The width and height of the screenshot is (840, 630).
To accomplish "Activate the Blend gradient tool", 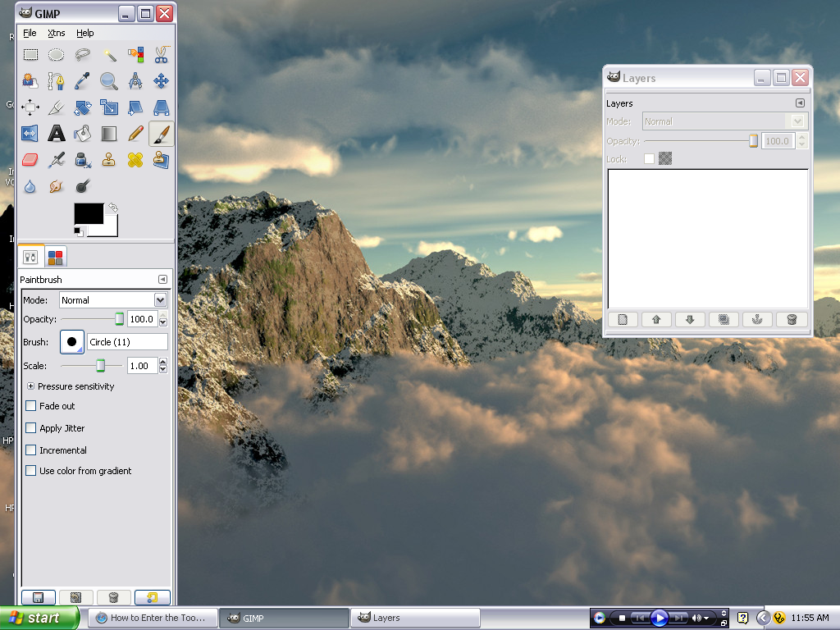I will (x=110, y=134).
